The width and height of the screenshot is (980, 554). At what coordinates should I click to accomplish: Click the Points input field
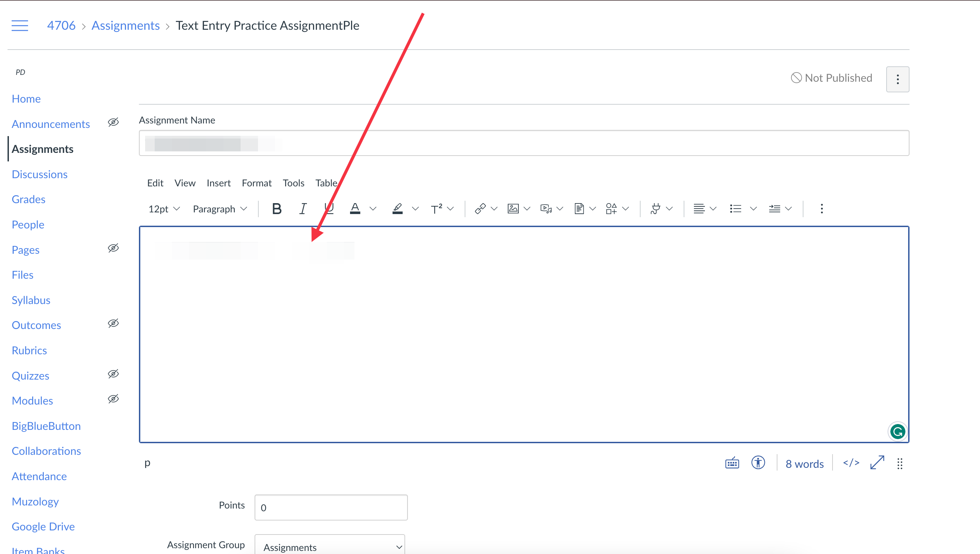point(331,507)
